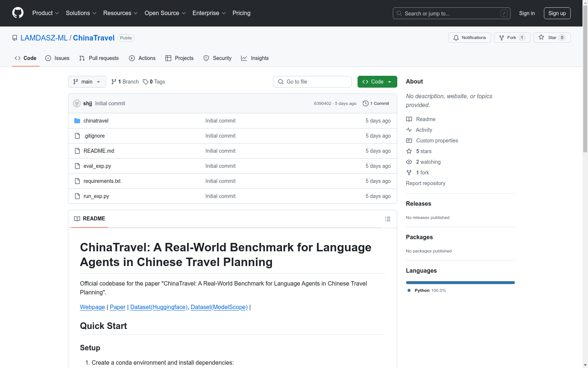Screen dimensions: 588x368
Task: Click the requirements.txt file icon
Action: coord(77,181)
